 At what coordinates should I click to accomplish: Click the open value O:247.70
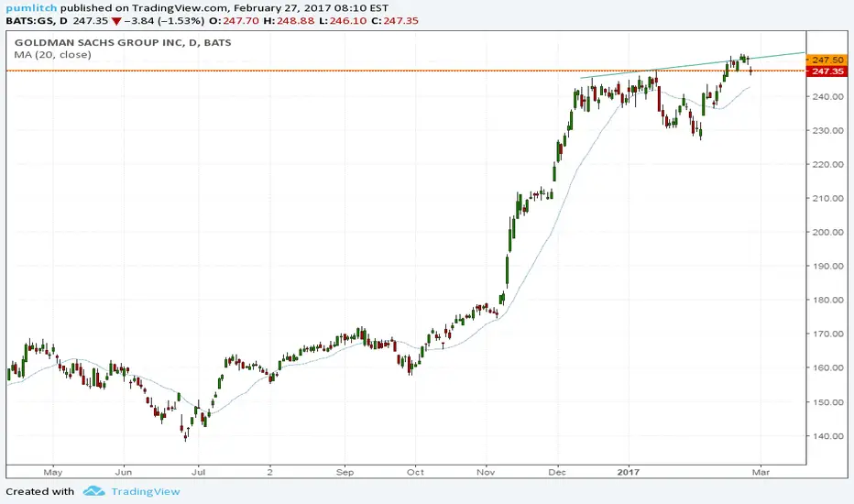pyautogui.click(x=234, y=21)
